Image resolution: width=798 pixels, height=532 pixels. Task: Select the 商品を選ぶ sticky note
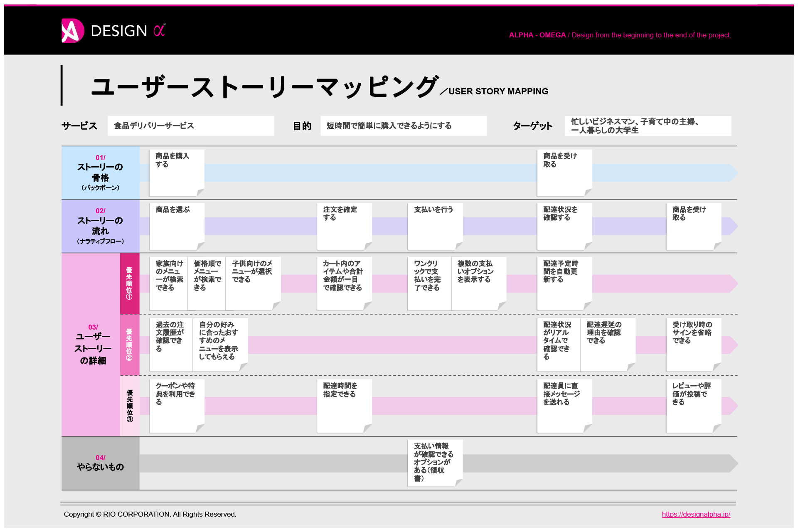(177, 227)
